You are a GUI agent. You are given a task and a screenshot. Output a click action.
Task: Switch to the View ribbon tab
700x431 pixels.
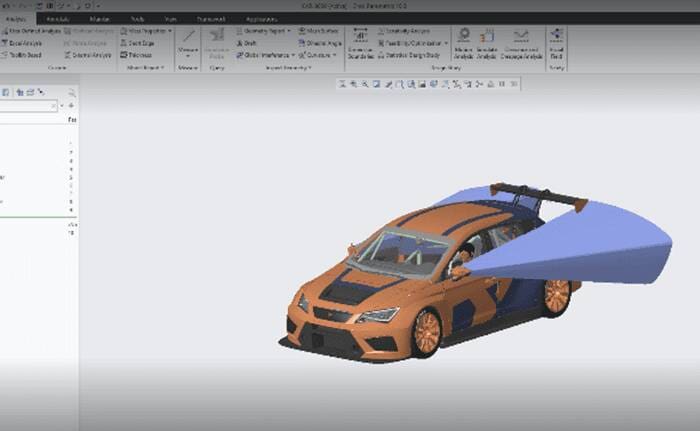[171, 19]
